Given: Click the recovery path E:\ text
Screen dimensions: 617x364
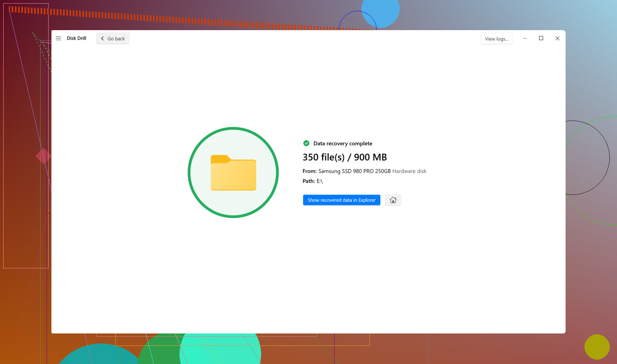Looking at the screenshot, I should coord(320,181).
